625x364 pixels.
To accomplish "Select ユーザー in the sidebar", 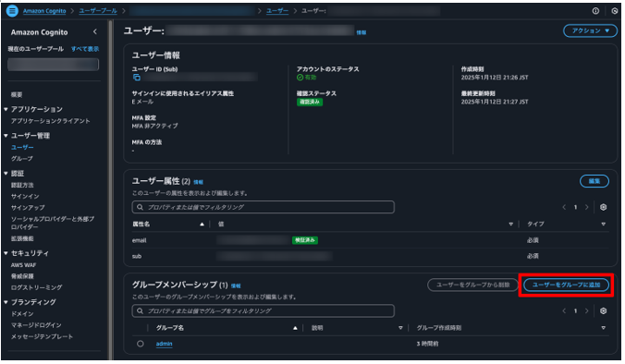I will point(22,147).
